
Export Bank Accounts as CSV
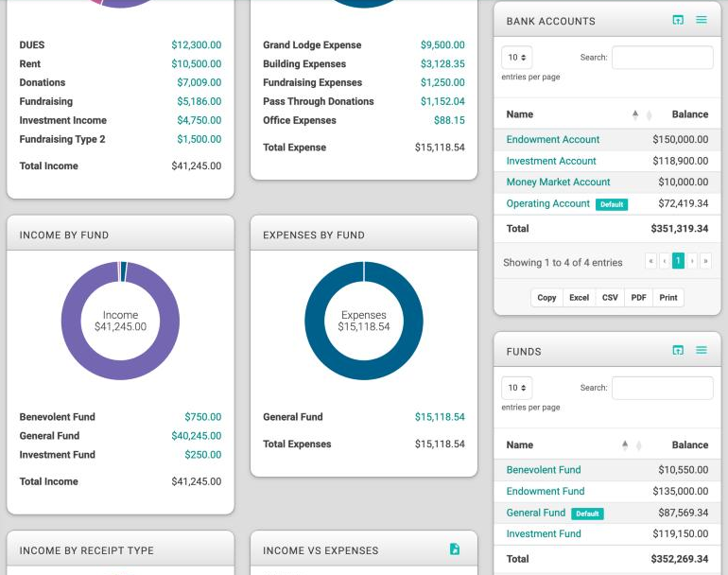pyautogui.click(x=610, y=298)
